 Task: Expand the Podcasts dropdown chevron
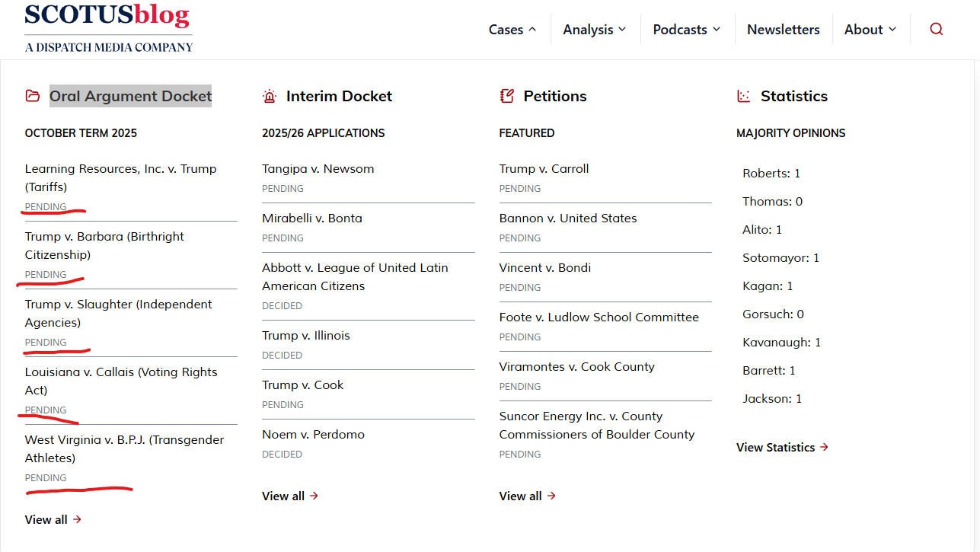(717, 29)
